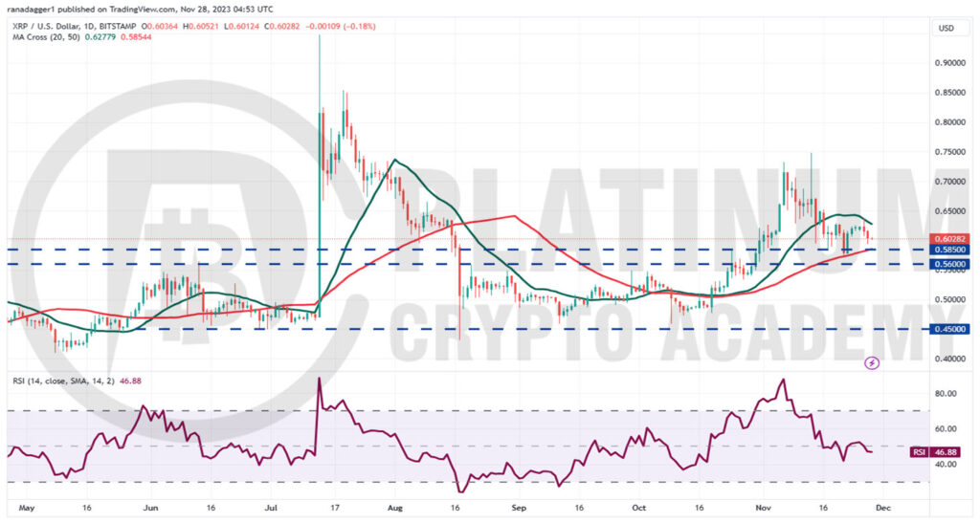Click the May date on time axis

point(26,508)
